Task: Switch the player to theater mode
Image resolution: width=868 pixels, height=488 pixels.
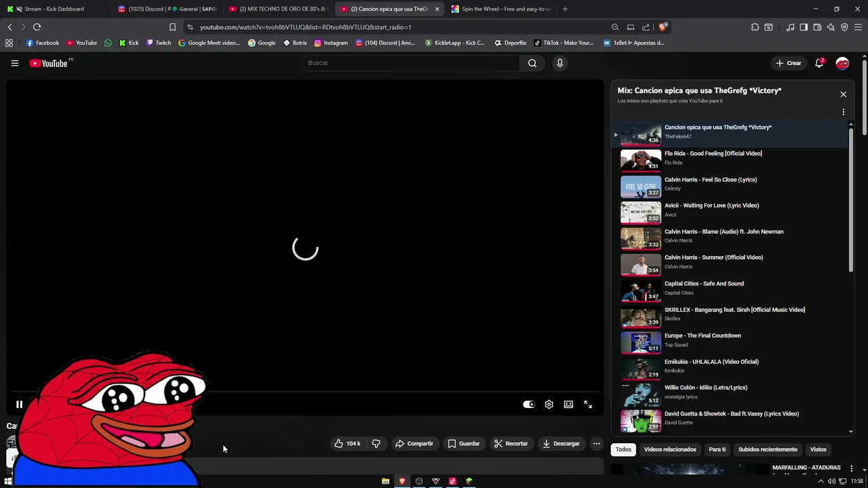Action: click(568, 405)
